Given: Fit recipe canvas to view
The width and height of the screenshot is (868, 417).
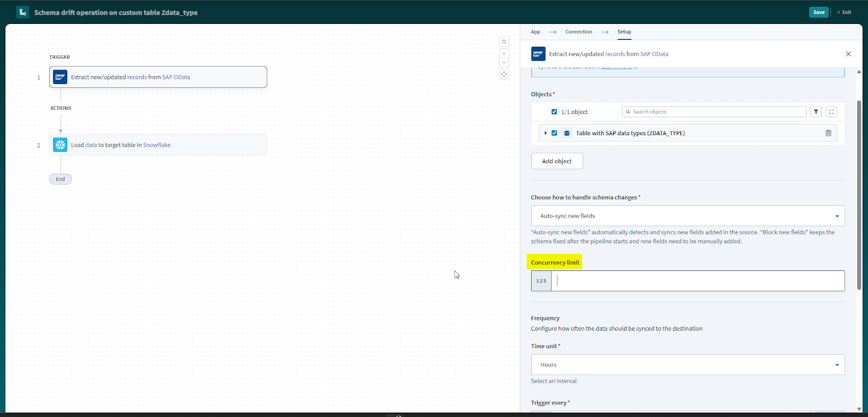Looking at the screenshot, I should click(x=504, y=74).
